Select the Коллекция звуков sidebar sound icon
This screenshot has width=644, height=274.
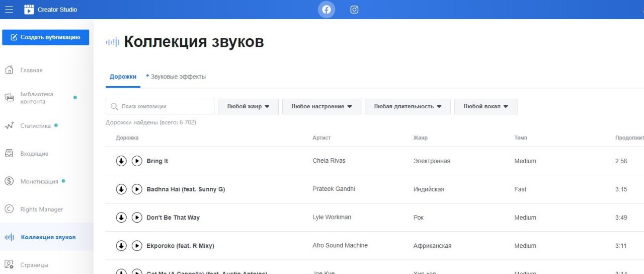click(9, 237)
